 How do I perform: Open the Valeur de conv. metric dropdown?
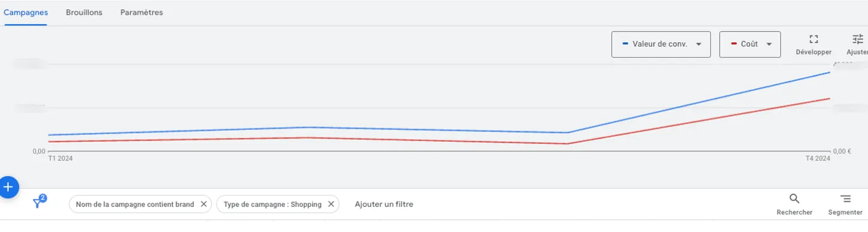[661, 45]
